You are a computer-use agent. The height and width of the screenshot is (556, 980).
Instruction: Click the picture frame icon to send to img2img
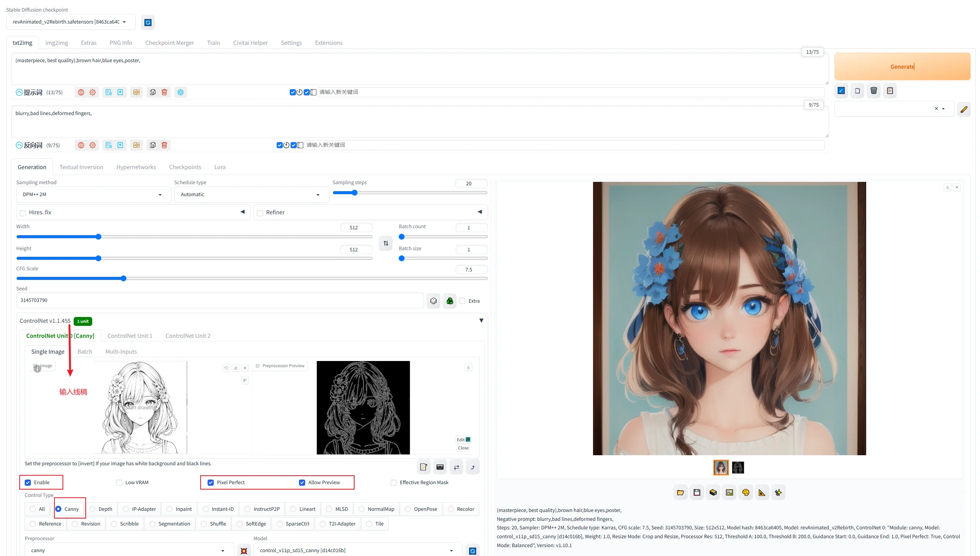730,493
